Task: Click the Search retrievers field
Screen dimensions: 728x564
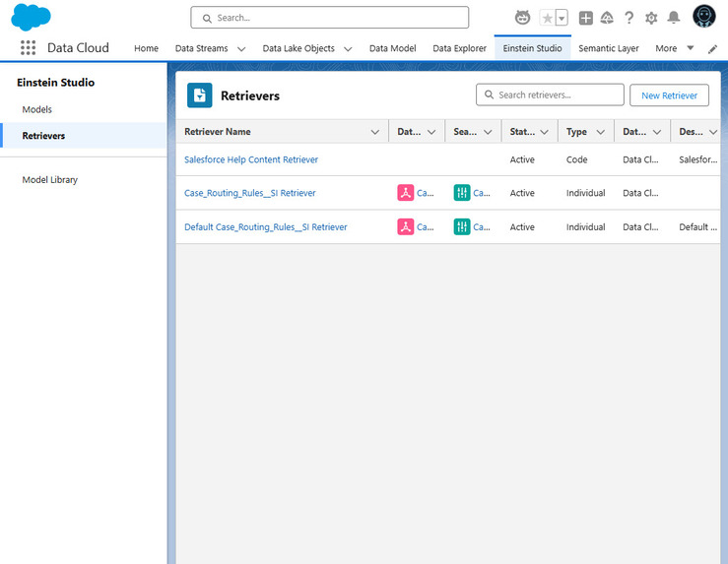Action: [x=550, y=95]
